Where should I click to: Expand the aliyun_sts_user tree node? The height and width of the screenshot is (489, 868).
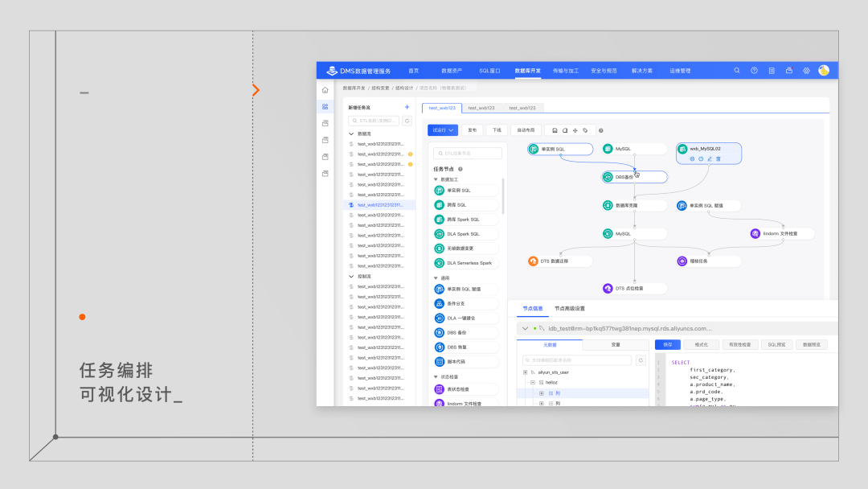[526, 372]
